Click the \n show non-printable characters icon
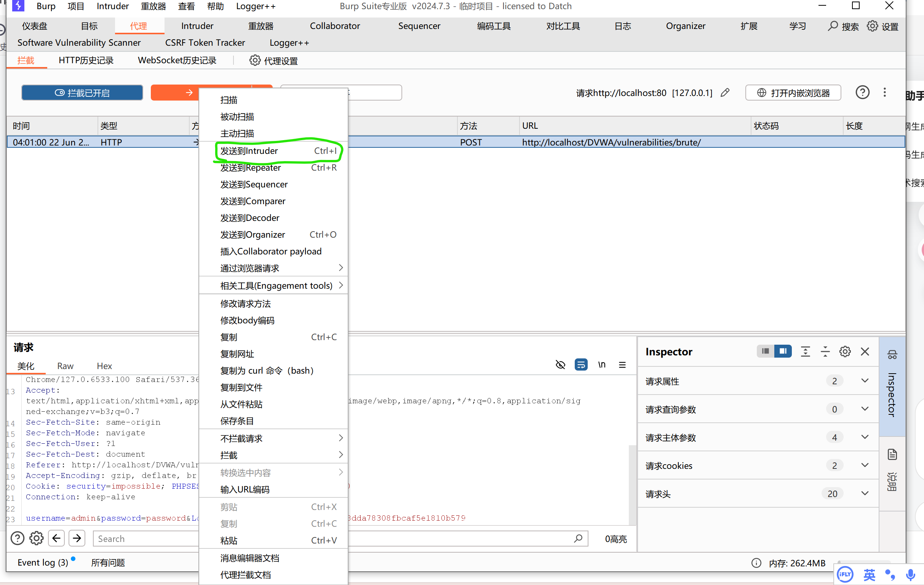Screen dimensions: 924x585 click(602, 365)
